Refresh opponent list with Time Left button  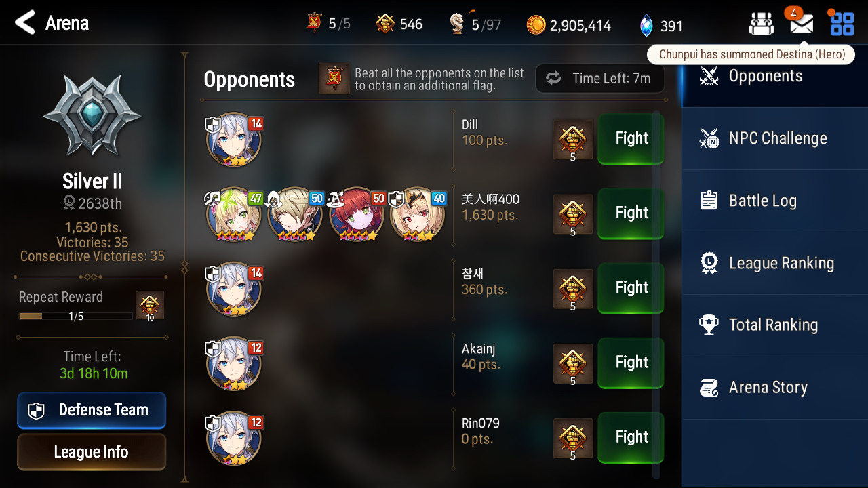(599, 79)
